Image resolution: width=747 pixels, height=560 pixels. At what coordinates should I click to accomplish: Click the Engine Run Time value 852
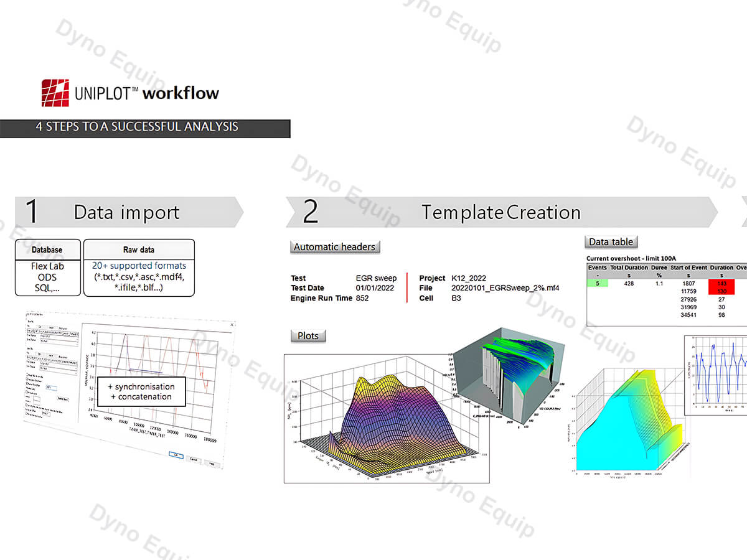(362, 298)
